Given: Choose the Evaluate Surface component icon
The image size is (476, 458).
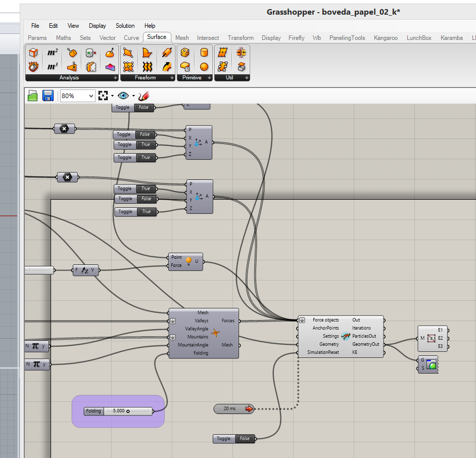Looking at the screenshot, I should point(110,53).
